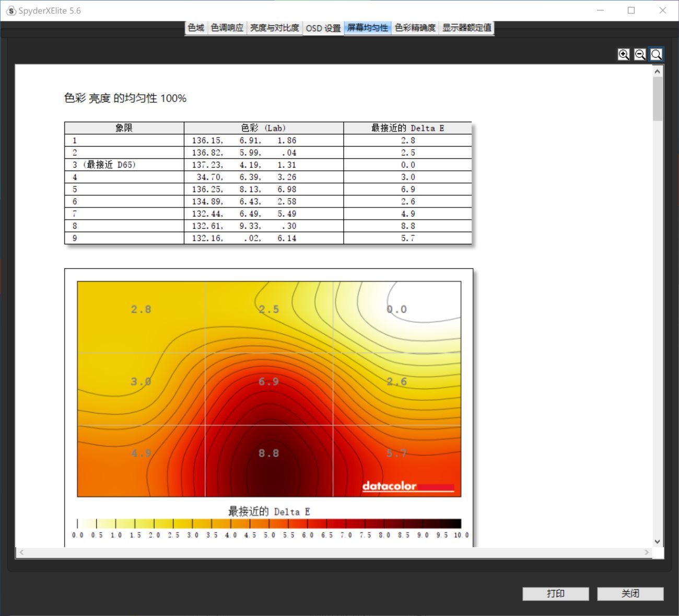Image resolution: width=679 pixels, height=616 pixels.
Task: Click the plain magnifier fit-to-view icon
Action: 657,54
